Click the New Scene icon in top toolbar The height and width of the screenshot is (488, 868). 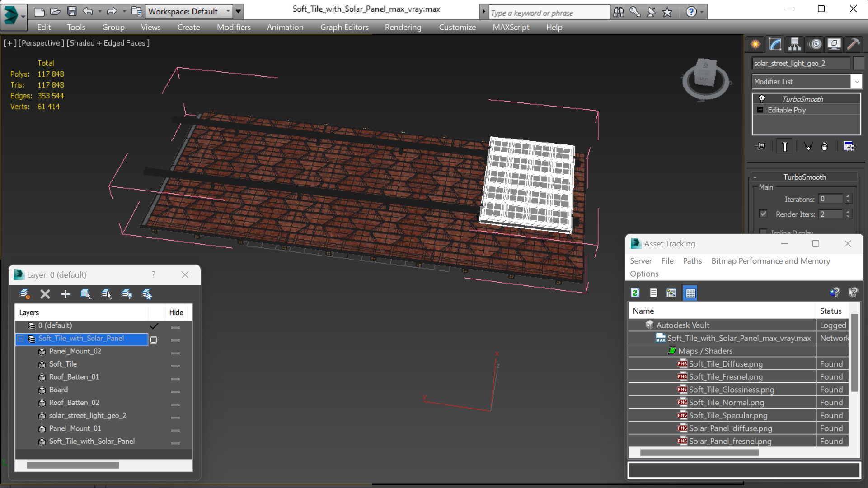point(39,11)
